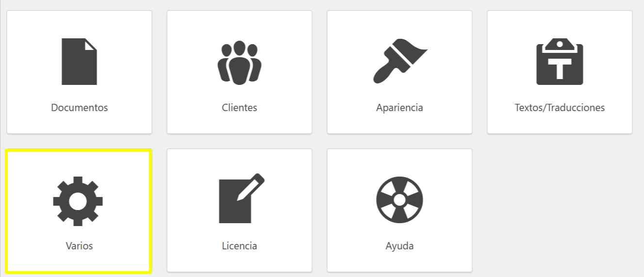Open Textos/Traducciones label
The image size is (644, 277).
(560, 108)
